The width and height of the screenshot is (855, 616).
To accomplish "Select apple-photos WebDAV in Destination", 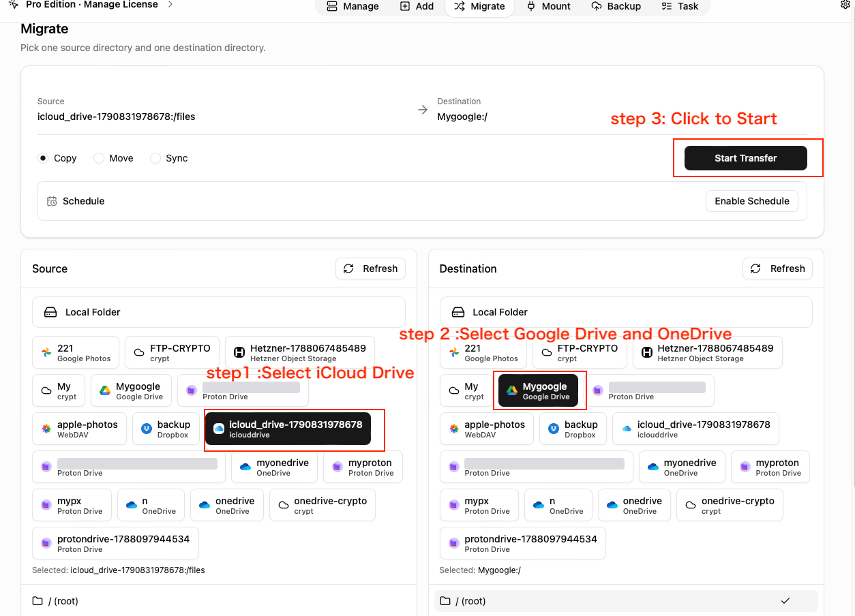I will [x=487, y=429].
